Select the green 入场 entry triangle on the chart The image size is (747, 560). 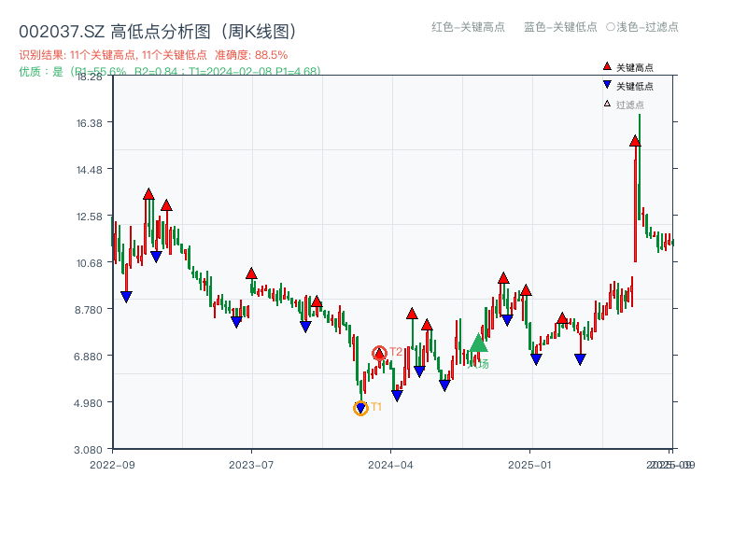(x=478, y=343)
